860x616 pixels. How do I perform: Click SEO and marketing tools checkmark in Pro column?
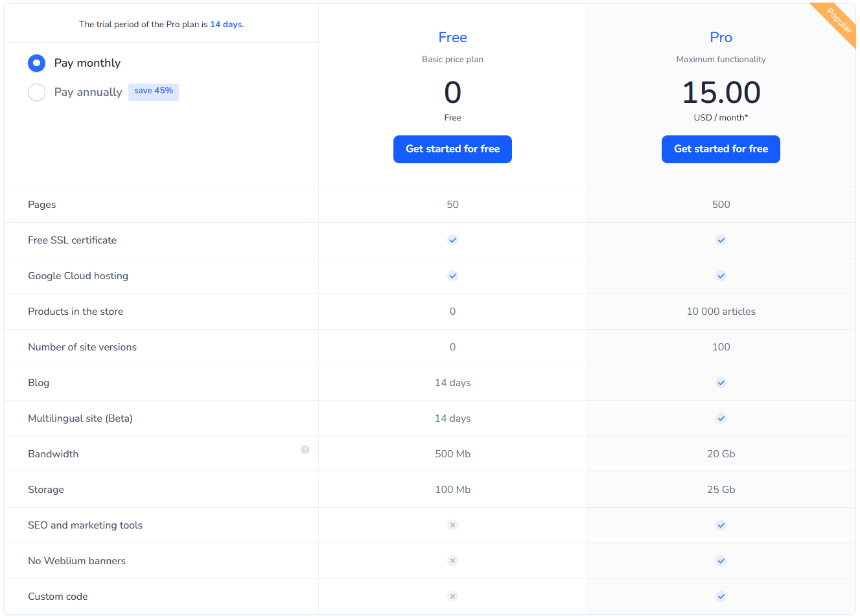pos(721,525)
